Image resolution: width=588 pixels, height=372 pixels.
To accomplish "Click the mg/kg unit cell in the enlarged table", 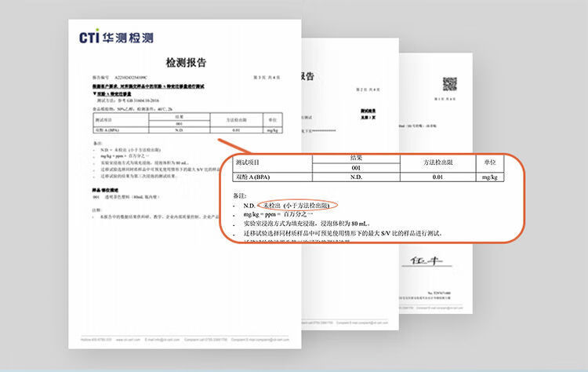I will [490, 177].
